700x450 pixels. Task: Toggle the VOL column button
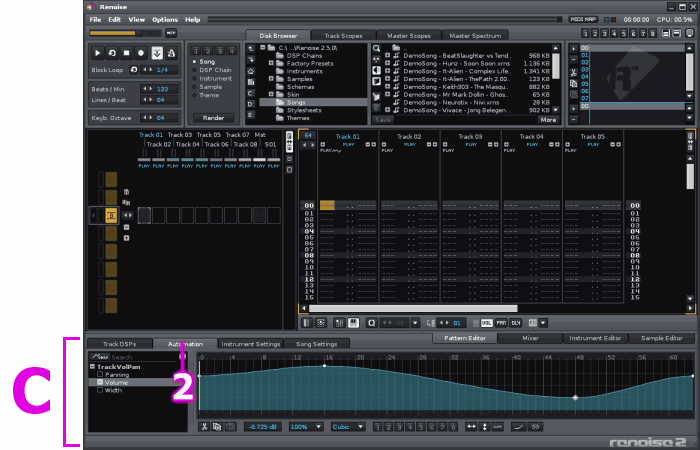click(487, 323)
